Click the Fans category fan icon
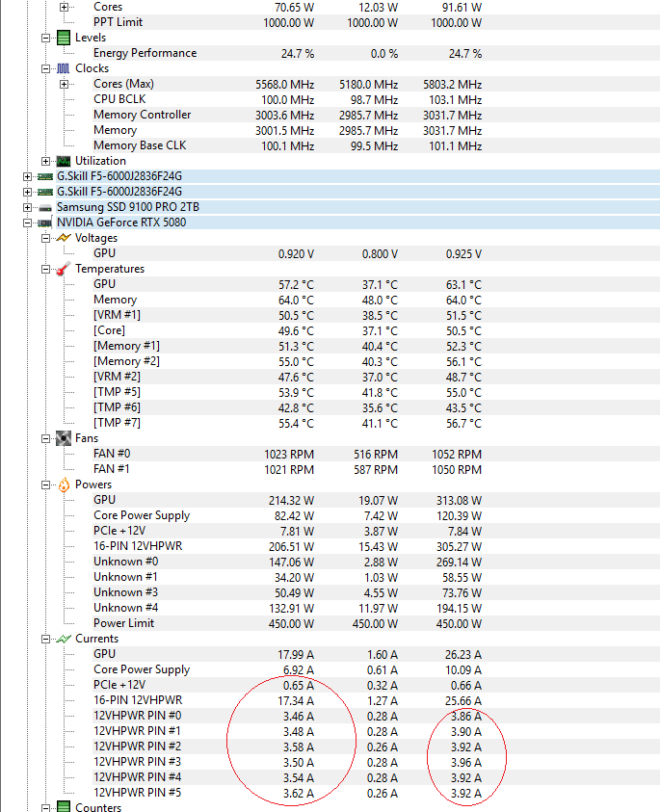This screenshot has width=660, height=812. tap(64, 438)
